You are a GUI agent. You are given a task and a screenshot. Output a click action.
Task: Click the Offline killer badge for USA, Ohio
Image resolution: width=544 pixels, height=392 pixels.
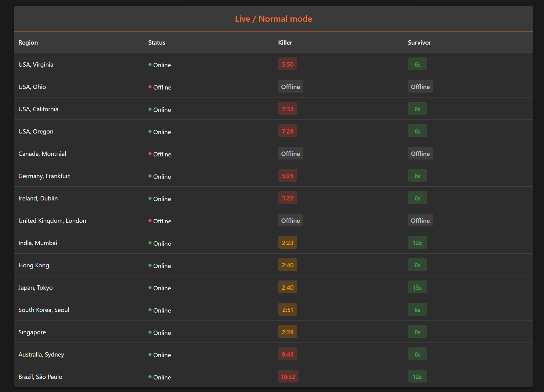click(x=290, y=86)
